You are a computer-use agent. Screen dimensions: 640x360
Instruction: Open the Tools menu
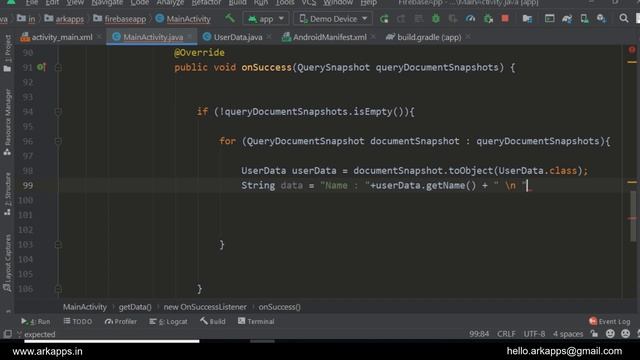pos(284,2)
